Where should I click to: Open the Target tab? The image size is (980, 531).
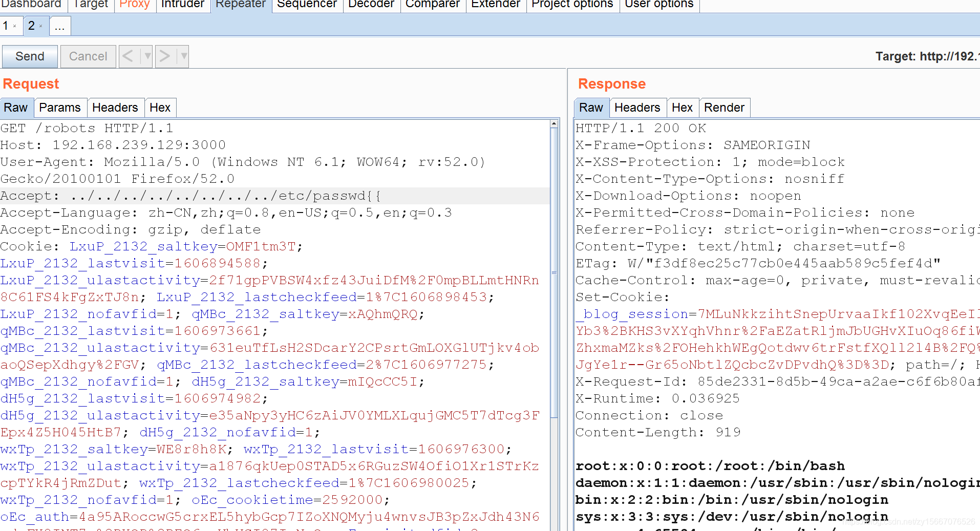click(90, 4)
